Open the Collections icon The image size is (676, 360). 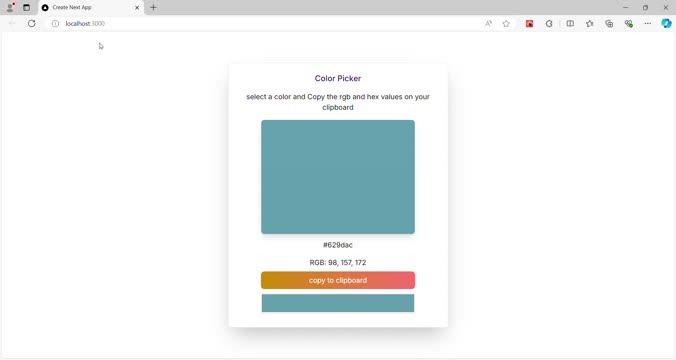tap(609, 24)
